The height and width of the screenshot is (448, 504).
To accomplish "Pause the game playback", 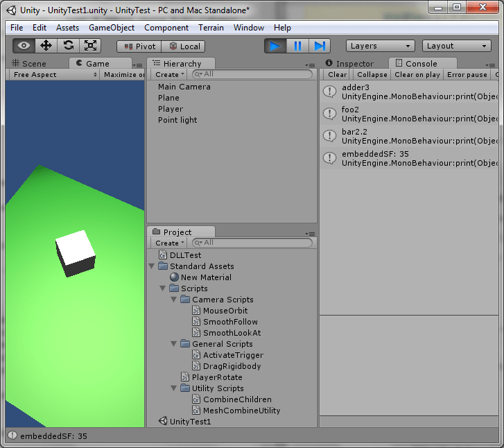I will [297, 46].
